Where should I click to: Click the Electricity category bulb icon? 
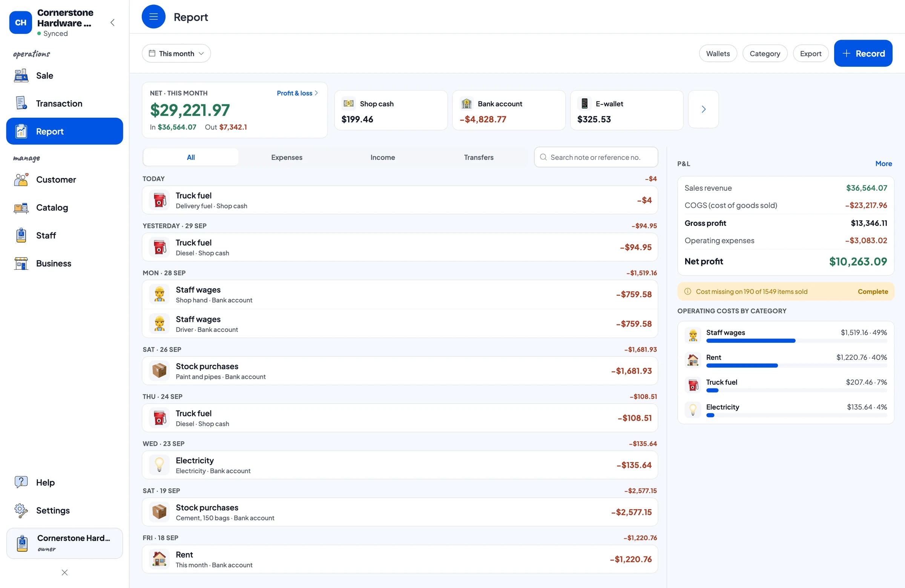point(693,410)
